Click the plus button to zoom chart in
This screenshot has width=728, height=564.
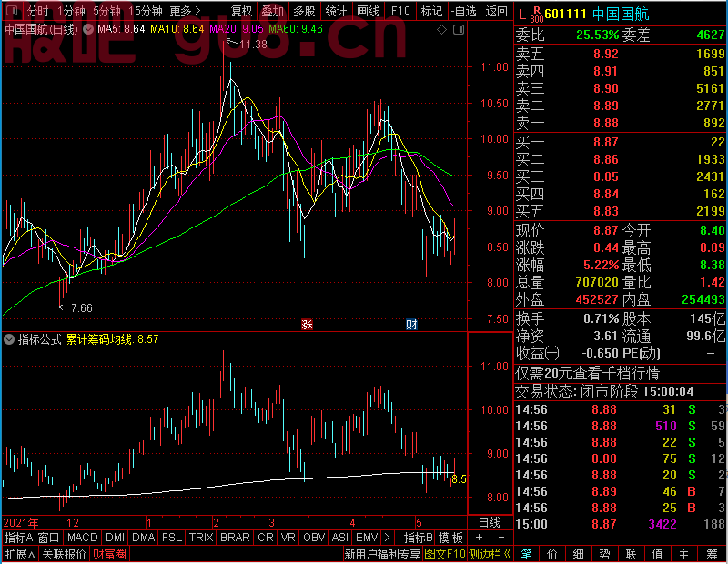tap(480, 538)
